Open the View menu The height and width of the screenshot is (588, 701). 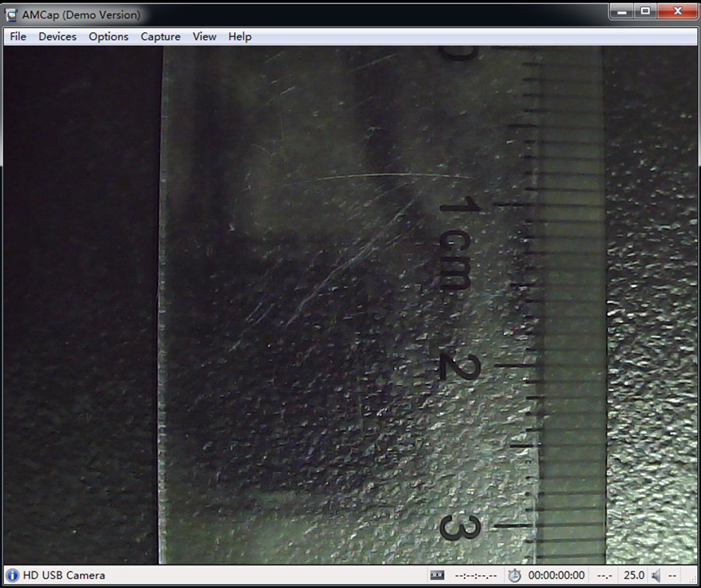point(204,37)
